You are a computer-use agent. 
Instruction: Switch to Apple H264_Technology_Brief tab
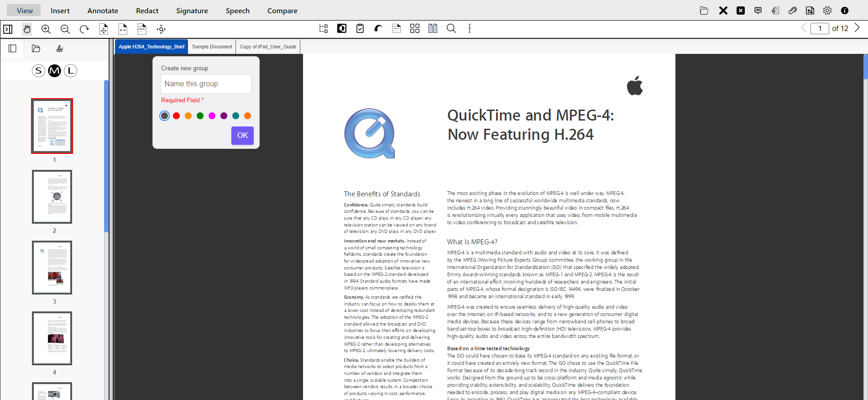point(152,47)
